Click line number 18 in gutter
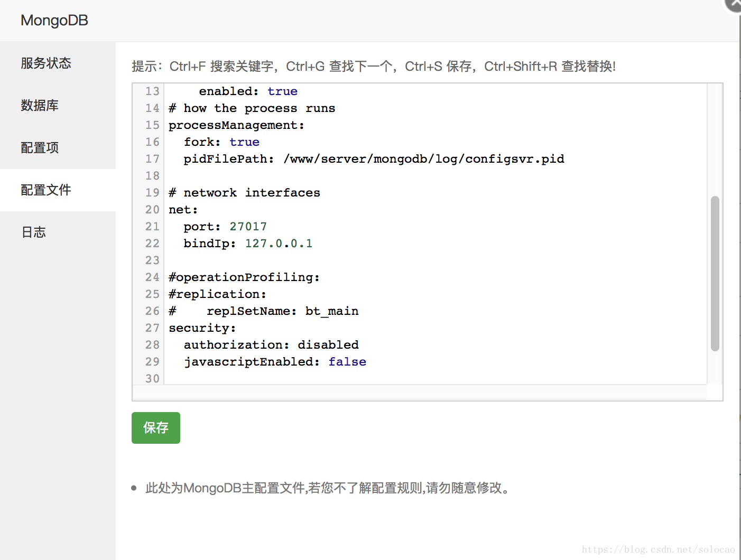Viewport: 741px width, 560px height. click(x=152, y=176)
